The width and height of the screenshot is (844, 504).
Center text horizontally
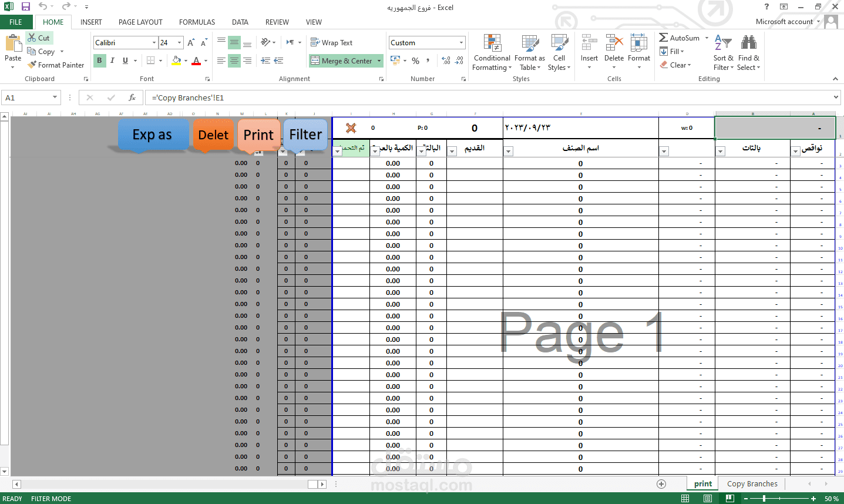click(x=234, y=61)
